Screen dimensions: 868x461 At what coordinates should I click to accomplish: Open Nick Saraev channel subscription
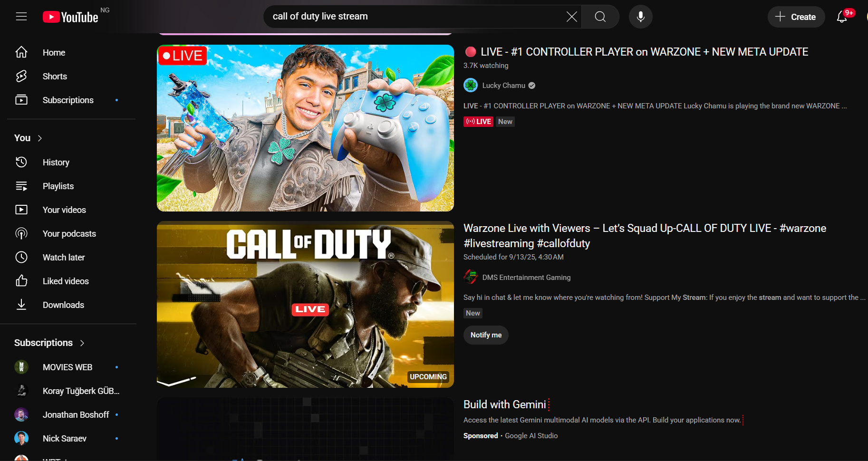click(x=71, y=438)
